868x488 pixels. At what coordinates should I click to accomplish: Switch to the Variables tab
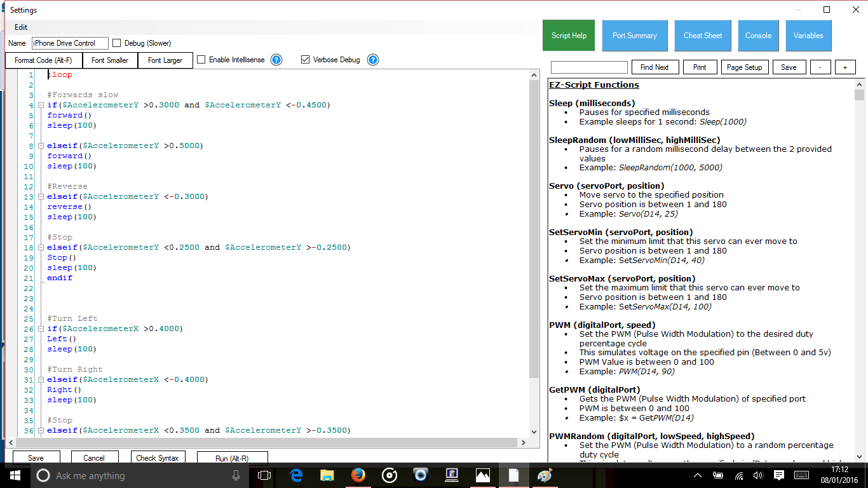(808, 36)
